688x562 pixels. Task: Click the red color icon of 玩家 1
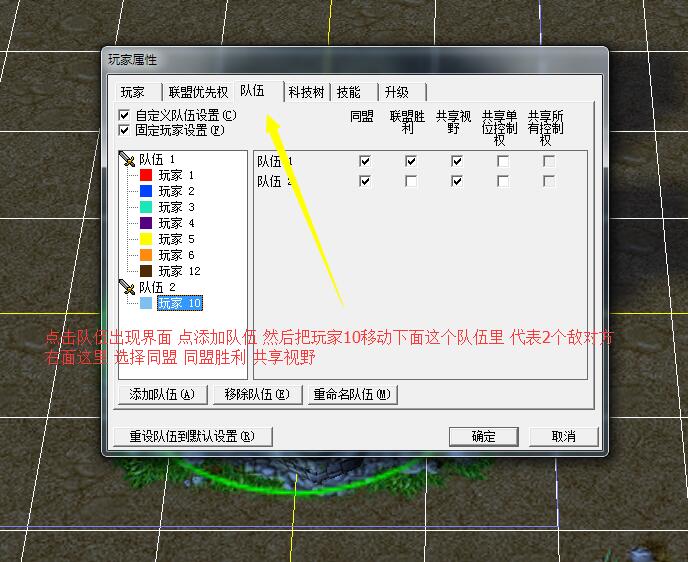[x=146, y=175]
